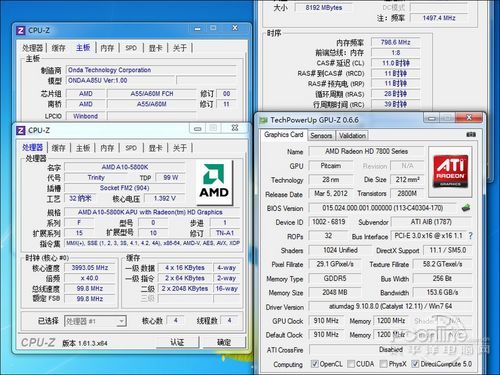Select 处理器 tab in front CPU-Z window
The height and width of the screenshot is (375, 500).
(x=33, y=147)
